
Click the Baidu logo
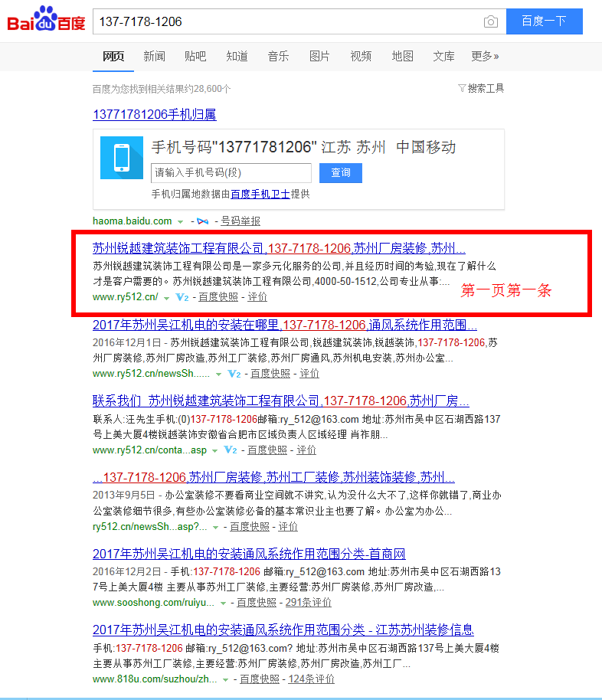(x=46, y=19)
